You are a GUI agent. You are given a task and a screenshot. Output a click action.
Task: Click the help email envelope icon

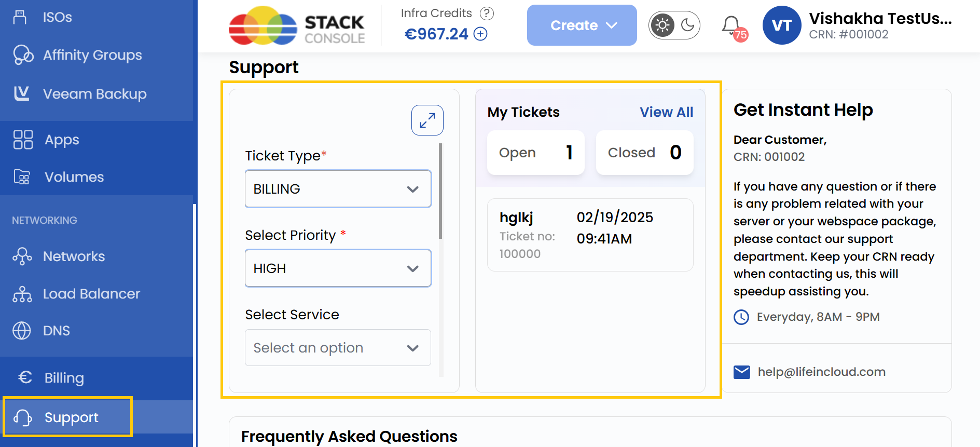[x=741, y=372]
